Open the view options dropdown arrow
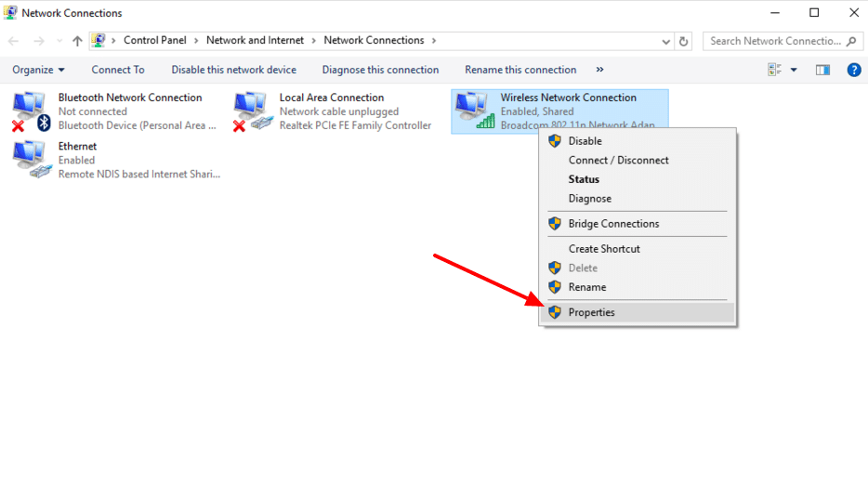The image size is (868, 484). (794, 70)
